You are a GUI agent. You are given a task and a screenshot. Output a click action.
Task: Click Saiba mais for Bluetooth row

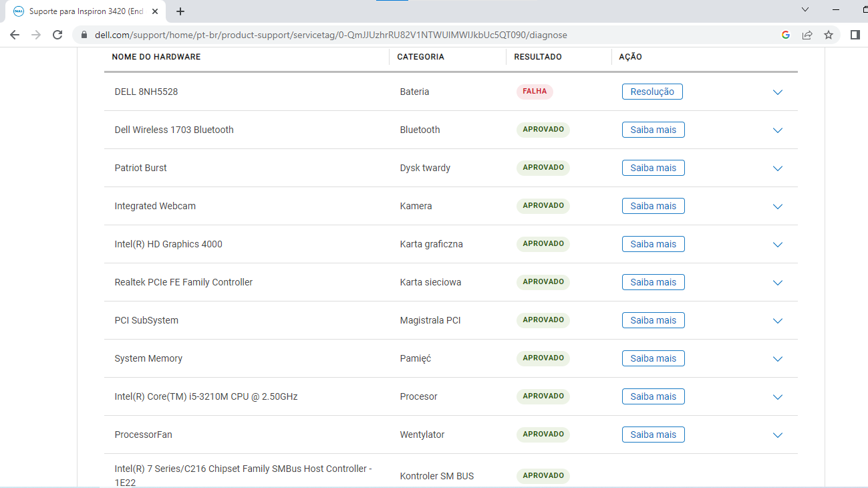pyautogui.click(x=654, y=130)
